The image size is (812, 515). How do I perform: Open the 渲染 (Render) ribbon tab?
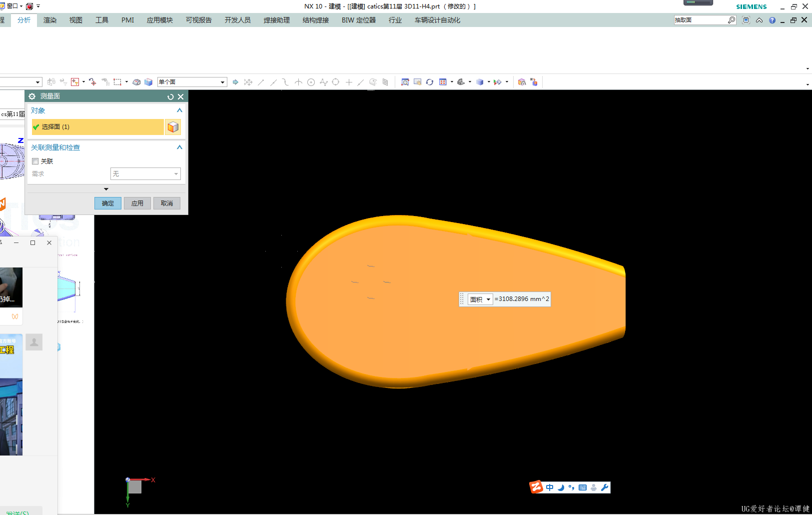pos(50,20)
